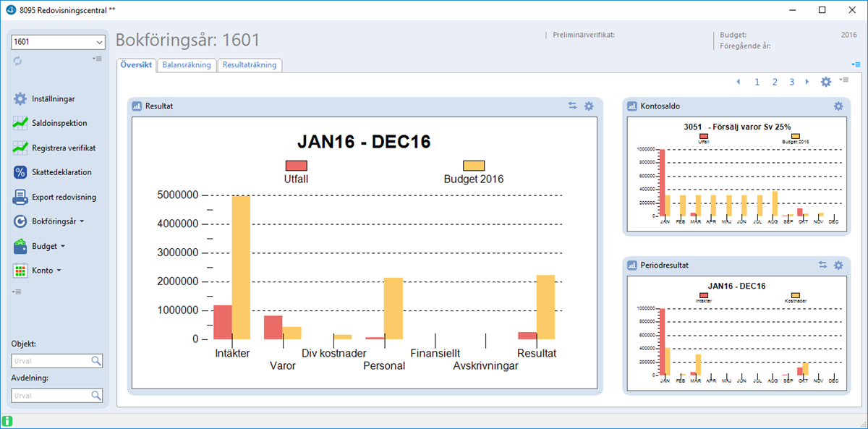Click the Periodresultat panel settings gear
This screenshot has width=868, height=429.
tap(838, 266)
